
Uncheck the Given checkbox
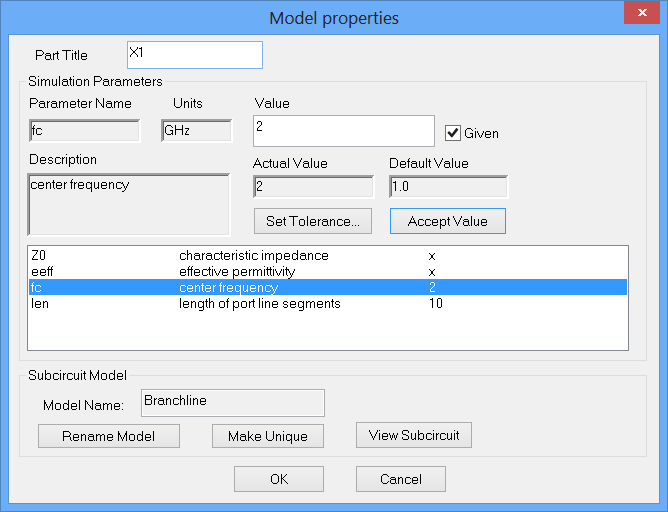pos(453,132)
